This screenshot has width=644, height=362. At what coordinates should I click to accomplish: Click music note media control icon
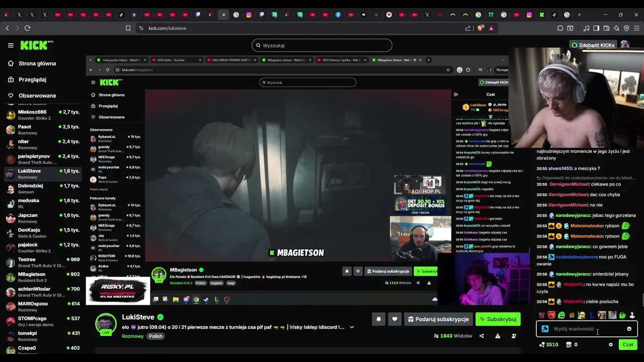pos(586,28)
